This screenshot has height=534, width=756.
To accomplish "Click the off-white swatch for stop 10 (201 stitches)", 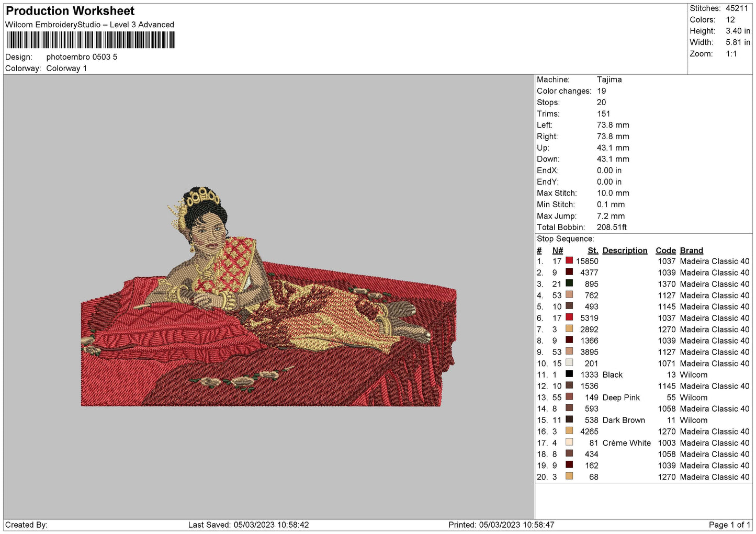I will (569, 362).
